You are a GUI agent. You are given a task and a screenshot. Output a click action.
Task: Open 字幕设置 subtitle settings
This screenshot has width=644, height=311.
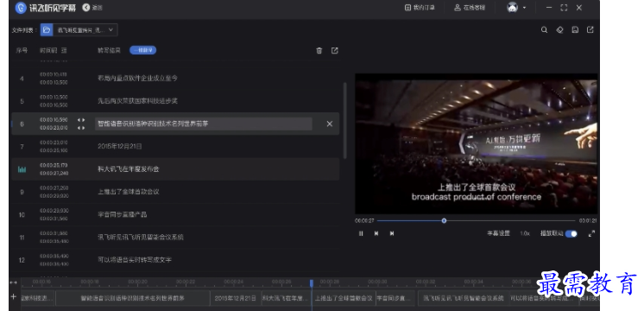coord(499,233)
